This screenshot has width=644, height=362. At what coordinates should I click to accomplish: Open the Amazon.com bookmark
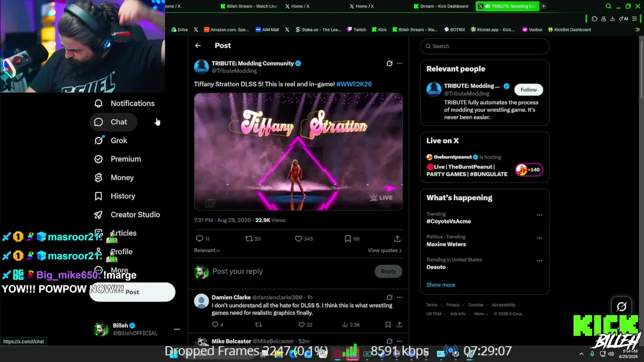click(x=226, y=30)
